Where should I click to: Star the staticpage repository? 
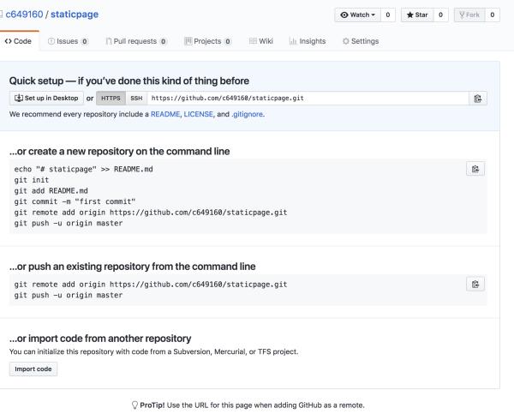click(x=417, y=15)
